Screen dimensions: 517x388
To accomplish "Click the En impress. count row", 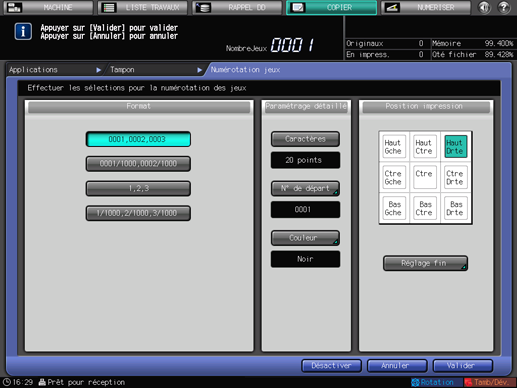I will click(x=387, y=54).
